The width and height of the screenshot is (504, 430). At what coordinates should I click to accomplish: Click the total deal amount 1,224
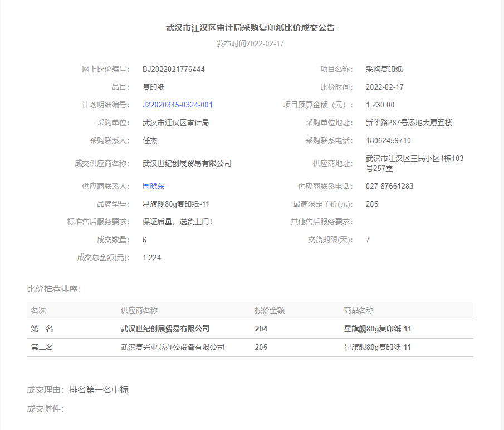(152, 258)
